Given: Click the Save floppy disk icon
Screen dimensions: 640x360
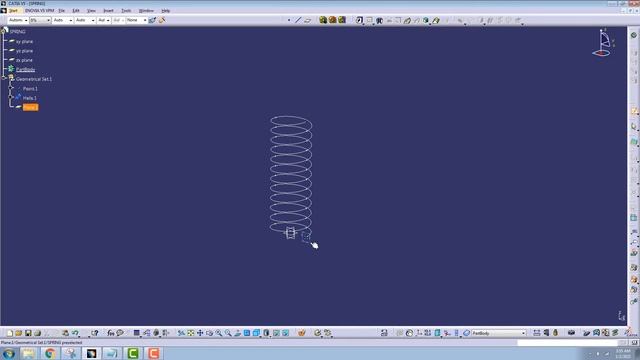Looking at the screenshot, I should point(28,333).
